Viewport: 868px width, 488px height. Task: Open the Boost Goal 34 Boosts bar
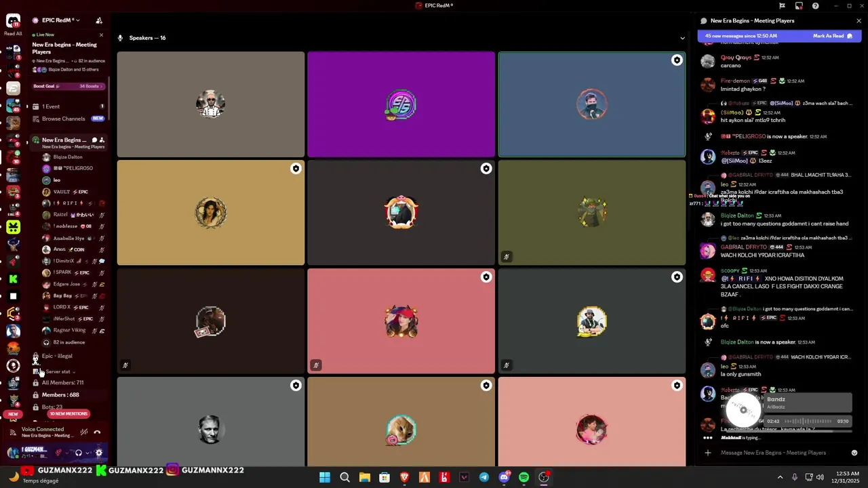[67, 86]
